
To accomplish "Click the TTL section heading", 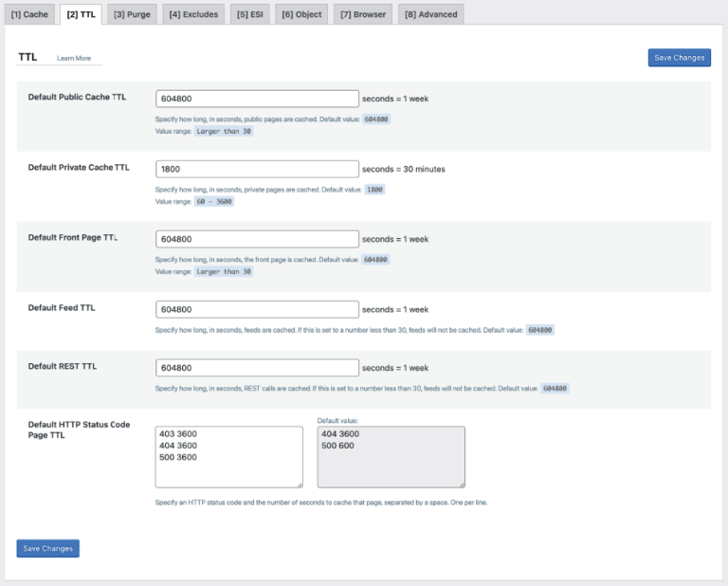I will (27, 57).
